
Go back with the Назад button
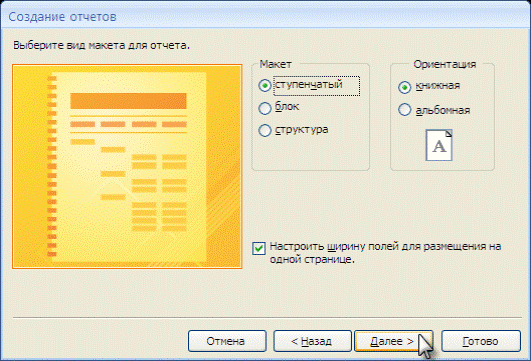[312, 341]
